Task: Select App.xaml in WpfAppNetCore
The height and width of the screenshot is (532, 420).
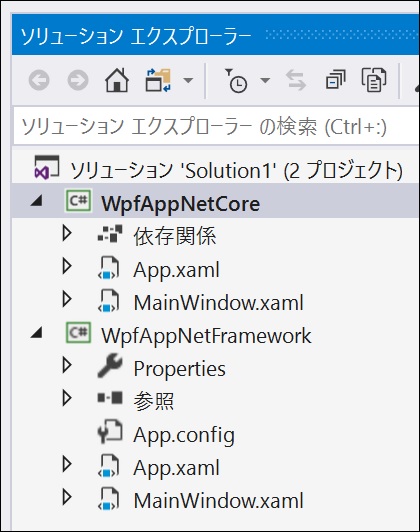Action: [x=176, y=270]
